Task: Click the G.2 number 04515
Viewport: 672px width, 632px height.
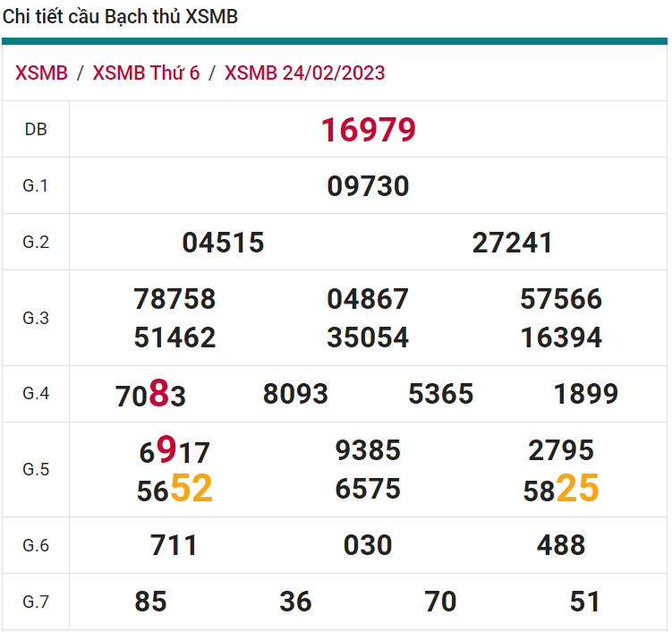Action: [x=223, y=243]
